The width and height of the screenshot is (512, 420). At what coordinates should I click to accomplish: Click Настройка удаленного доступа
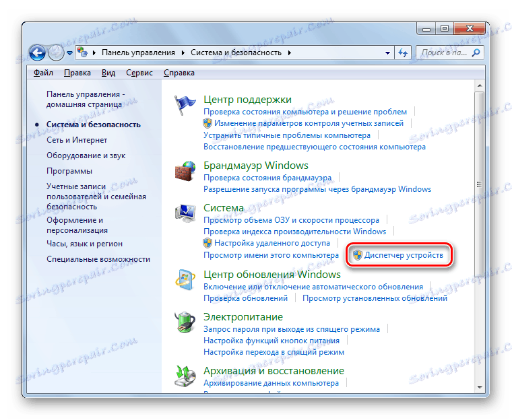point(272,243)
